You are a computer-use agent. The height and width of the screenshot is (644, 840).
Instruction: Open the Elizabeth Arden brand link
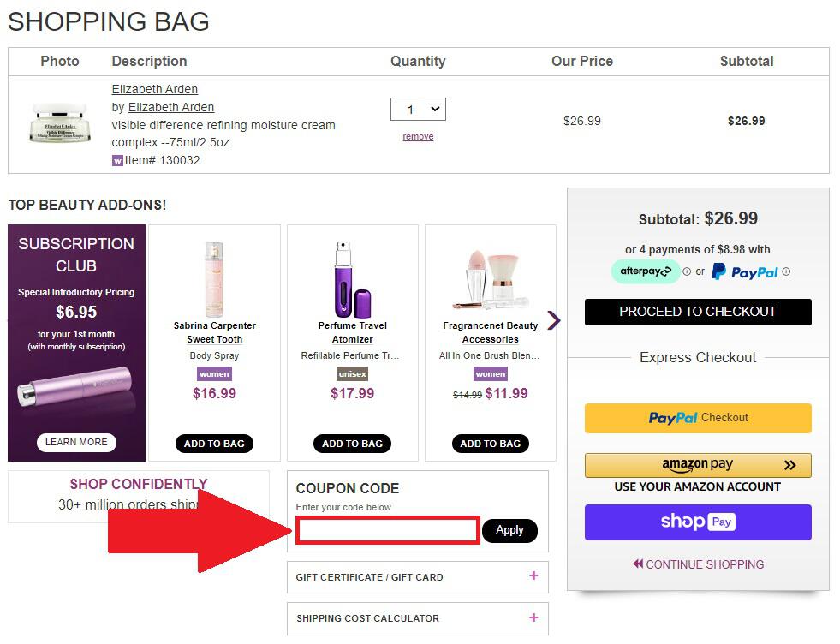[x=170, y=107]
